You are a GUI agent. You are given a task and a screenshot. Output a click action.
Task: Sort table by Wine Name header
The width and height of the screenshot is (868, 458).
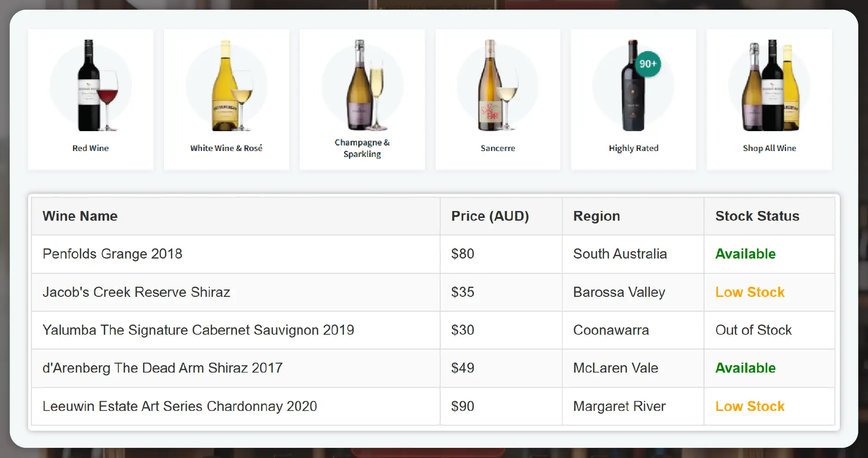[80, 216]
